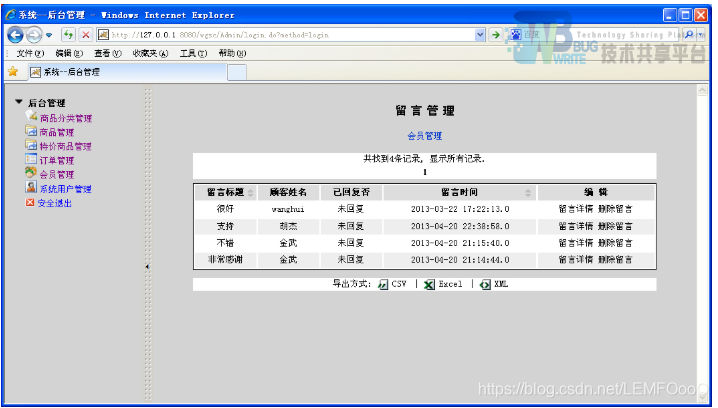Open 会员管理 in the sidebar tree

tap(57, 175)
